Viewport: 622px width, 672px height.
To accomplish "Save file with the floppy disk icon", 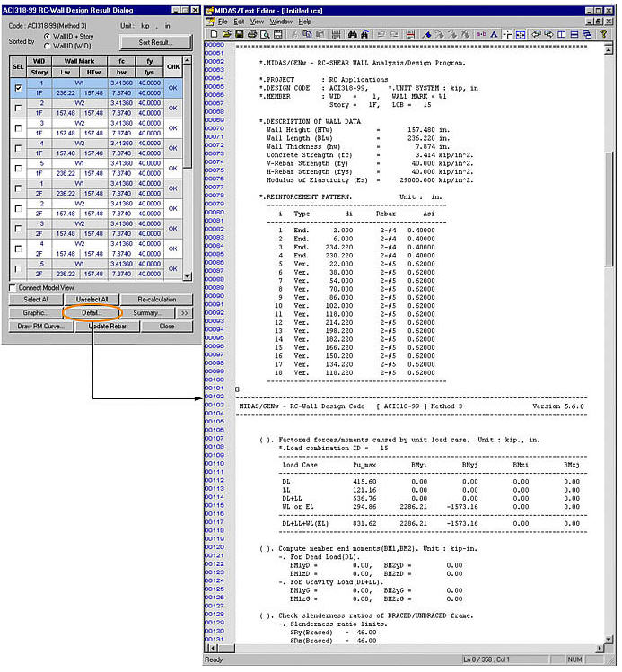I will 240,34.
